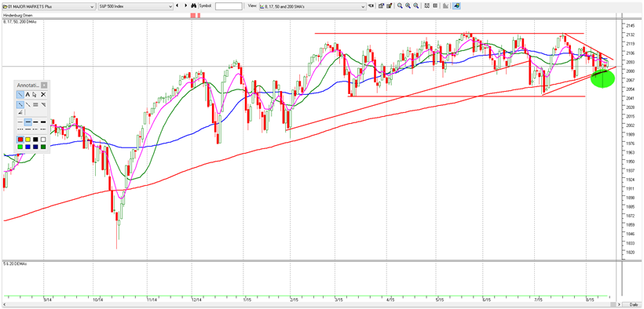644x309 pixels.
Task: Click the column layout toolbar icon
Action: point(435,5)
